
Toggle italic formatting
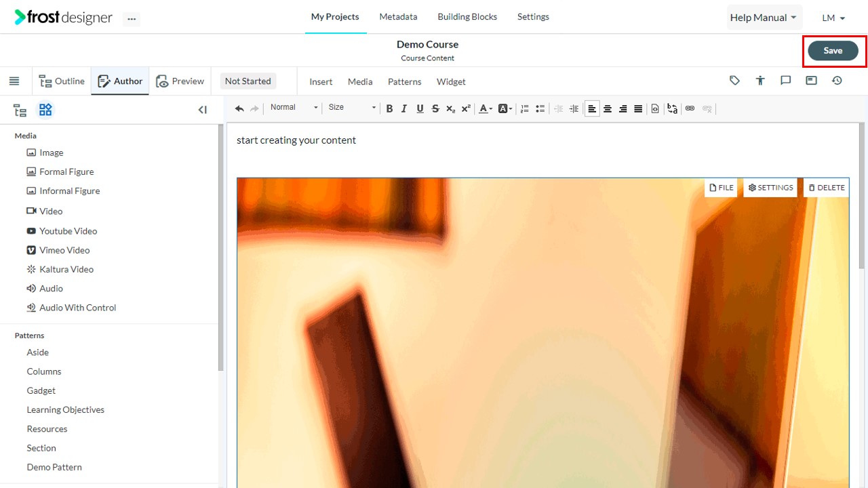(x=404, y=108)
